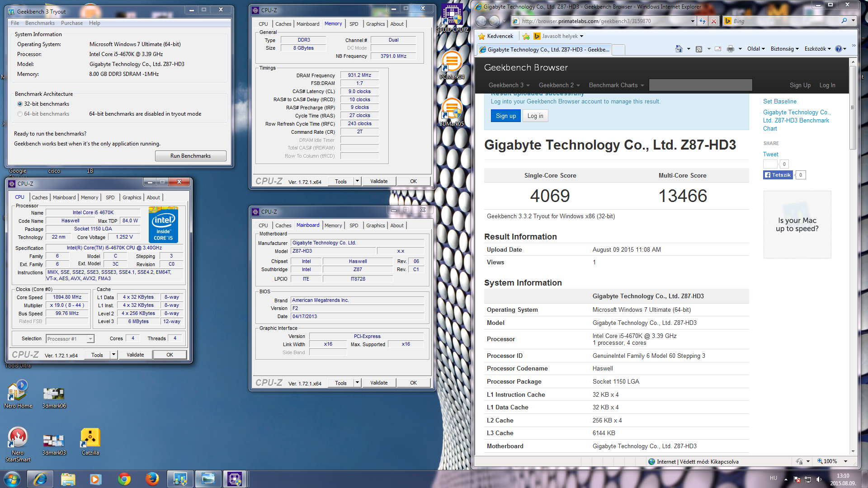
Task: Select the 32-bit benchmarks radio button
Action: pyautogui.click(x=20, y=104)
